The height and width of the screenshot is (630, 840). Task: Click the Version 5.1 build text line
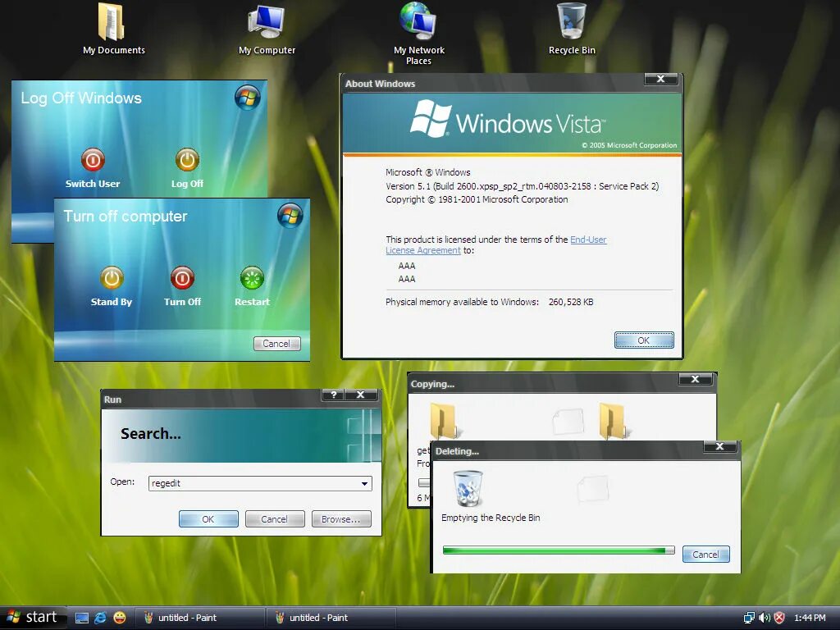pyautogui.click(x=523, y=186)
